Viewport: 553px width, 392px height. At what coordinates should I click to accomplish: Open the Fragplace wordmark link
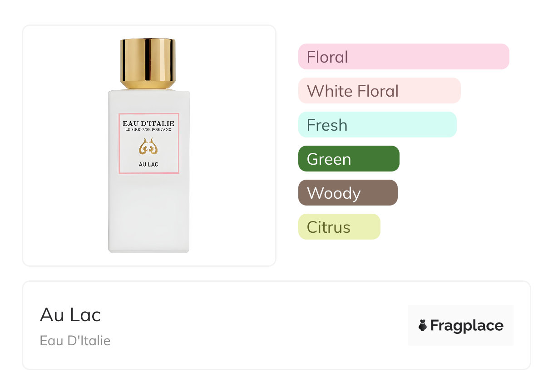pos(467,325)
